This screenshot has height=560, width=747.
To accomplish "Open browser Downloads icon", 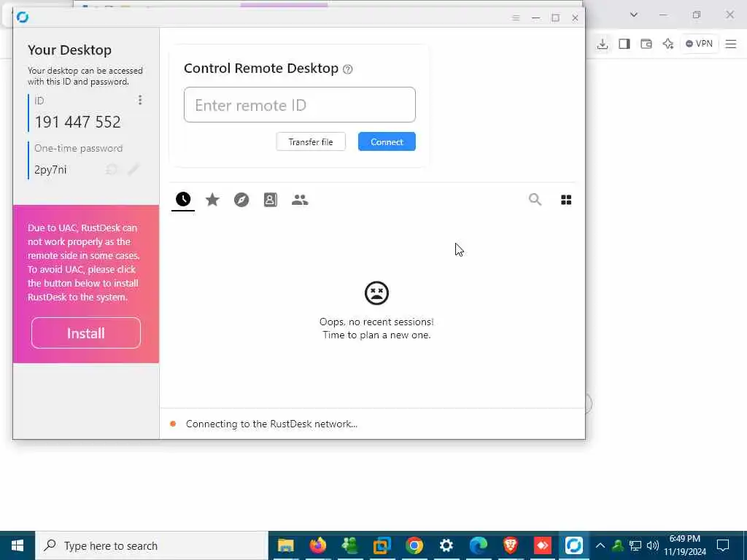I will (x=602, y=44).
